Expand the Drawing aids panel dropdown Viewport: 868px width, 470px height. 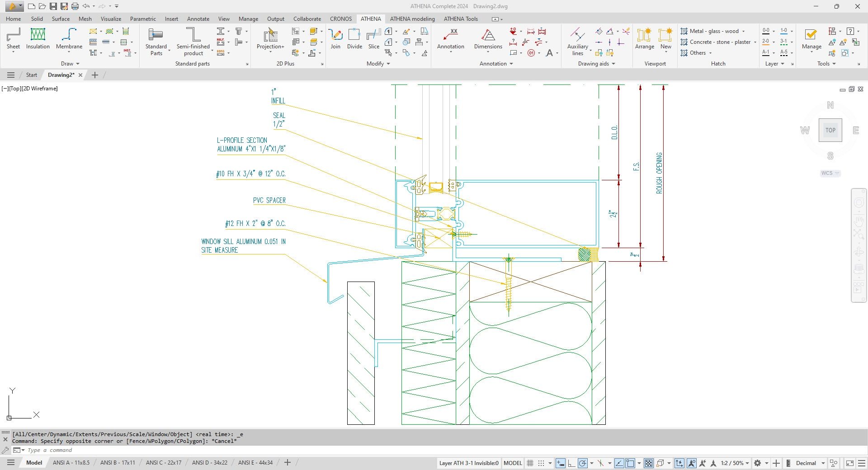[597, 64]
